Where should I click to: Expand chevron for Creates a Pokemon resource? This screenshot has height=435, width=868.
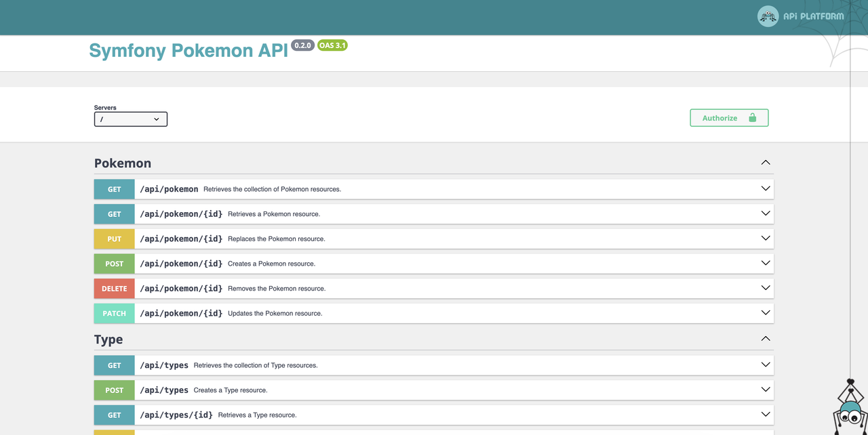[766, 263]
